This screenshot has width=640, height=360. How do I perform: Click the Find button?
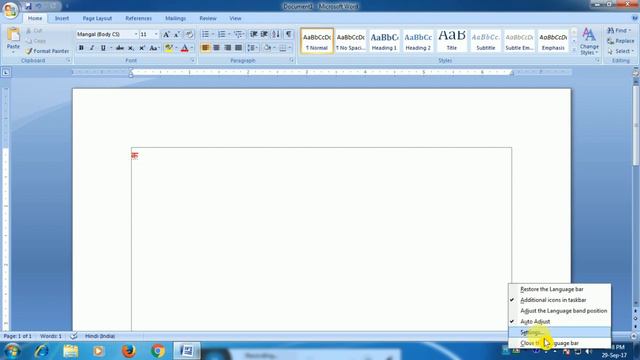[619, 30]
